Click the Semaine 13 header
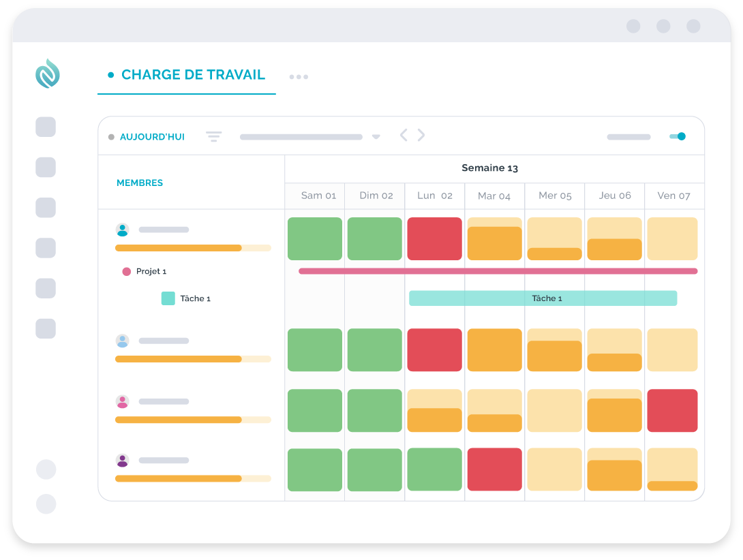 [489, 168]
